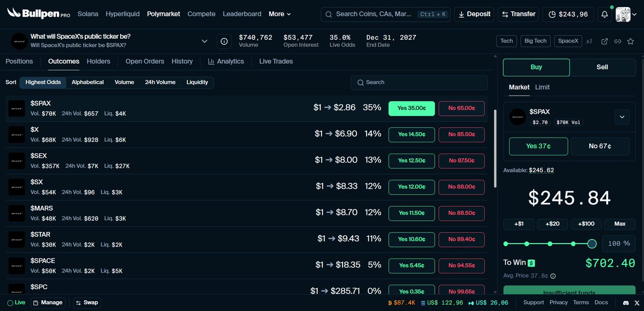The width and height of the screenshot is (644, 311).
Task: Click the Avg. Price info icon
Action: 553,276
